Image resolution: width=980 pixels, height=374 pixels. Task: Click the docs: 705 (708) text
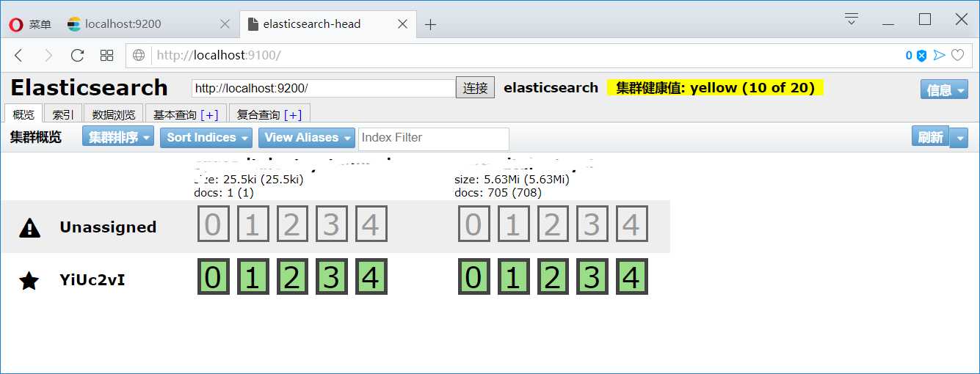pyautogui.click(x=498, y=193)
